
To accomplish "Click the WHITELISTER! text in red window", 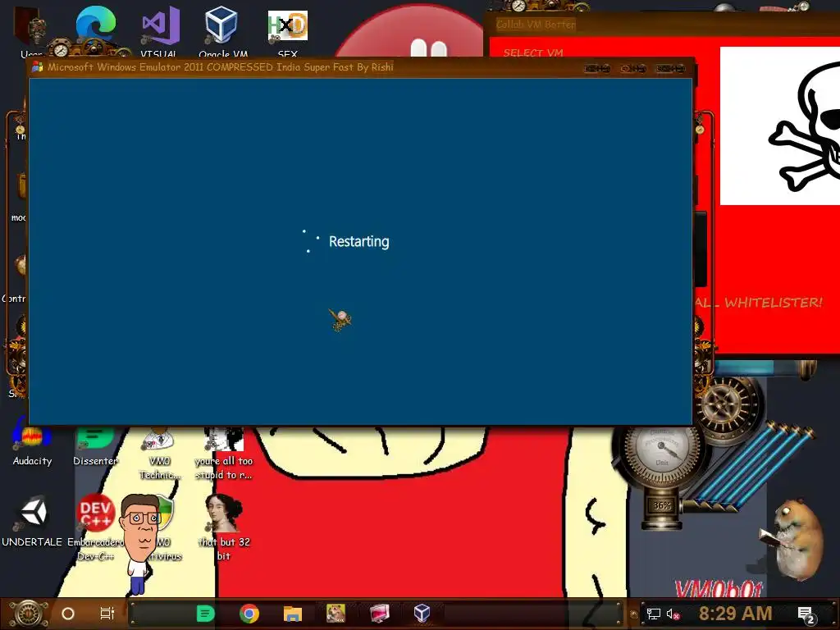I will pyautogui.click(x=773, y=303).
